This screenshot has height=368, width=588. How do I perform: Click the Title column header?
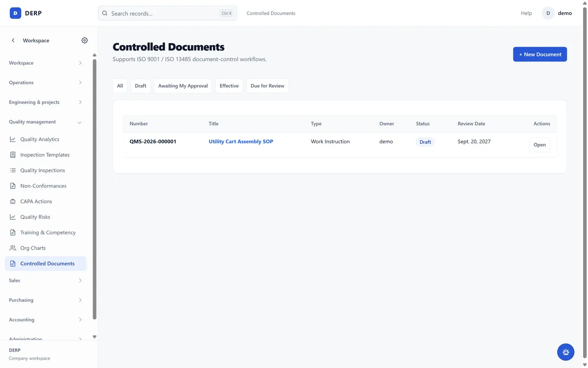tap(214, 124)
